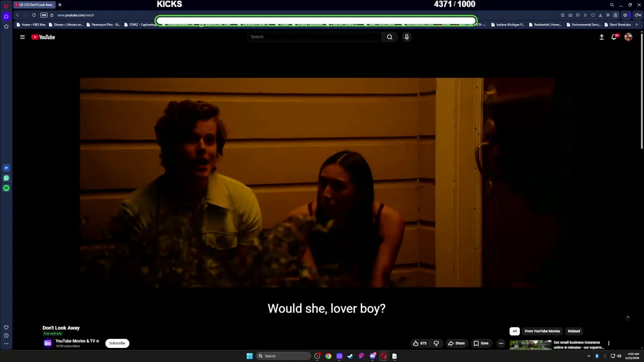Screen dimensions: 644x362
Task: Save the video with Save button
Action: (x=481, y=343)
